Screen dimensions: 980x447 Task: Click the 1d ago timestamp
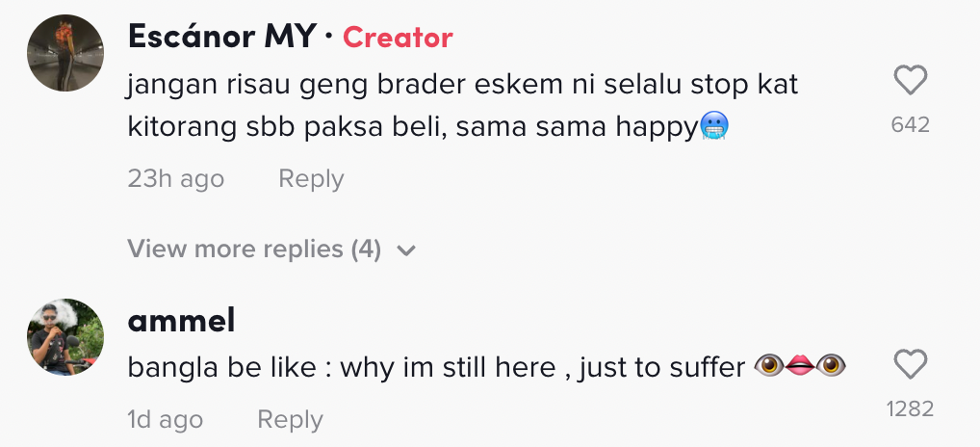click(x=165, y=420)
